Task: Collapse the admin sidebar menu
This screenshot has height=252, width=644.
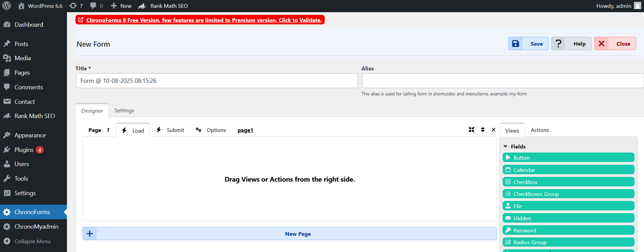Action: [33, 241]
